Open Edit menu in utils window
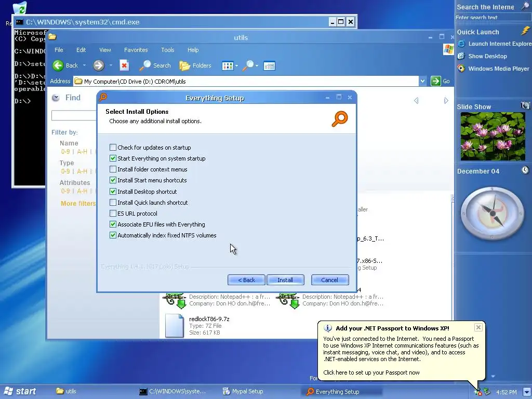Viewport: 532px width, 399px height. 81,50
